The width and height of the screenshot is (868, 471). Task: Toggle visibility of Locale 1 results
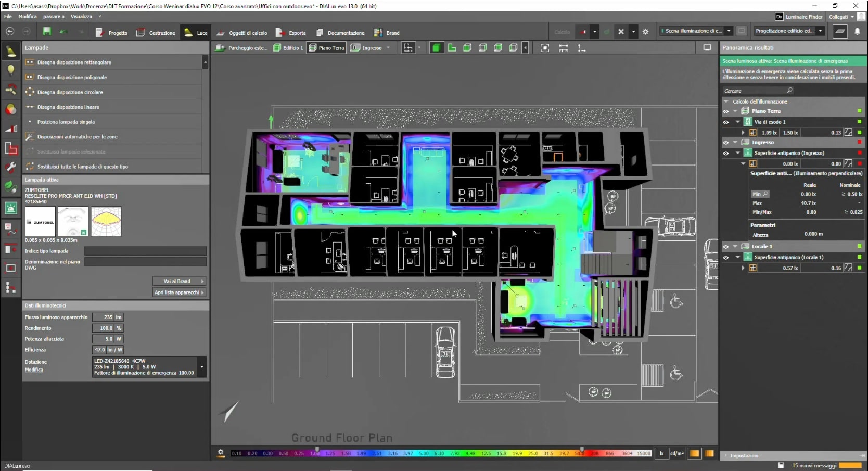point(726,247)
